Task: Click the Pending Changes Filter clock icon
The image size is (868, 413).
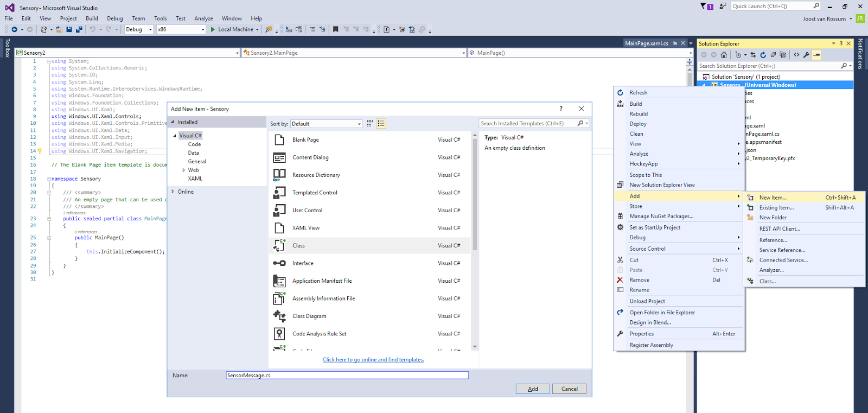Action: pyautogui.click(x=738, y=55)
